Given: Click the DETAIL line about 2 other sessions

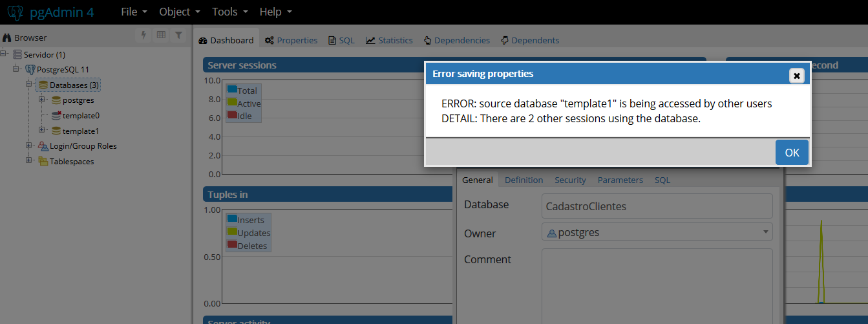Looking at the screenshot, I should point(571,118).
